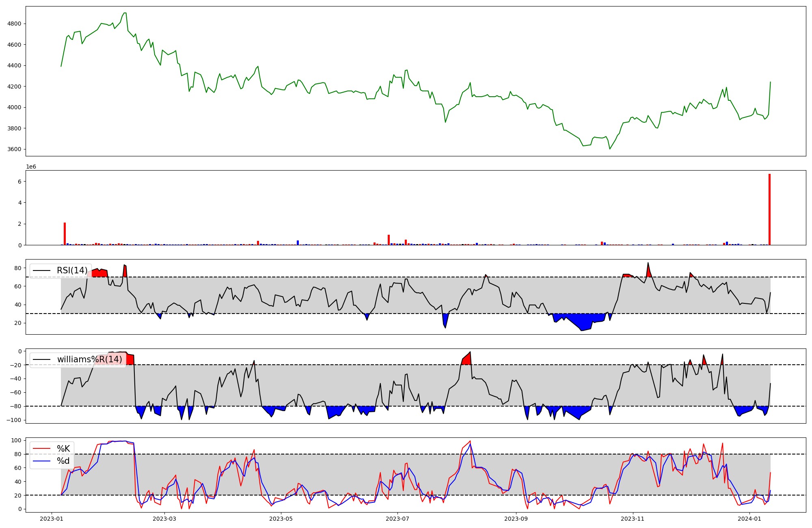Click the 3600 price axis label
812x528 pixels.
(x=14, y=149)
